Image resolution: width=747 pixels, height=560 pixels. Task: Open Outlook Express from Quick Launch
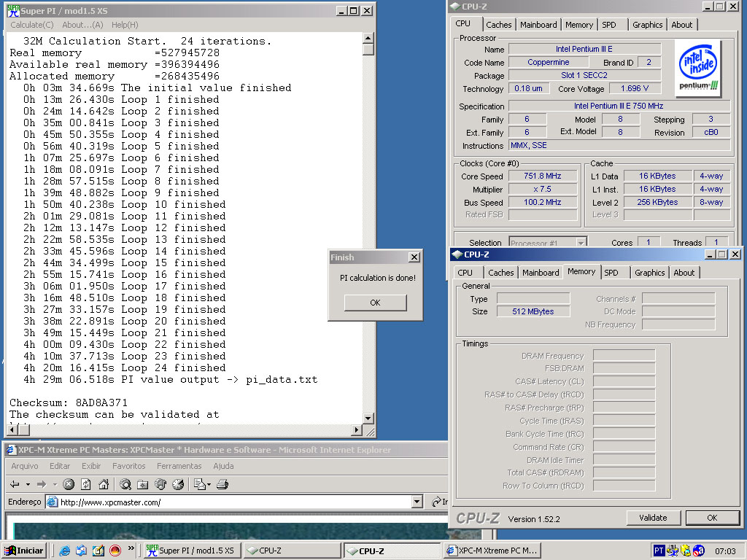(82, 551)
